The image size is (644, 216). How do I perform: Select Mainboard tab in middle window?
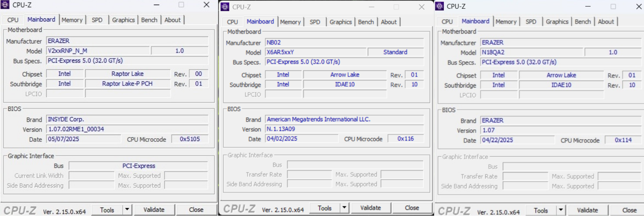click(x=260, y=21)
